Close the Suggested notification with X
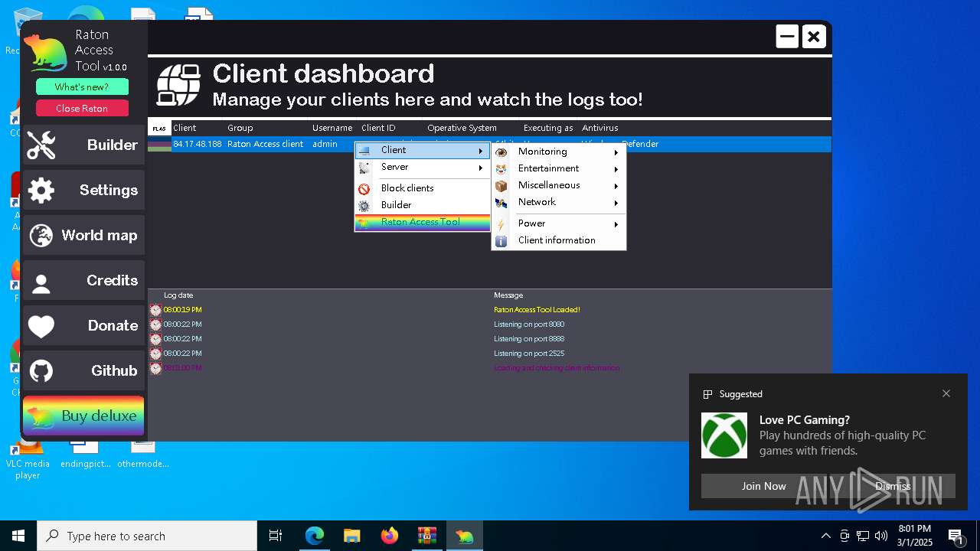 coord(946,393)
